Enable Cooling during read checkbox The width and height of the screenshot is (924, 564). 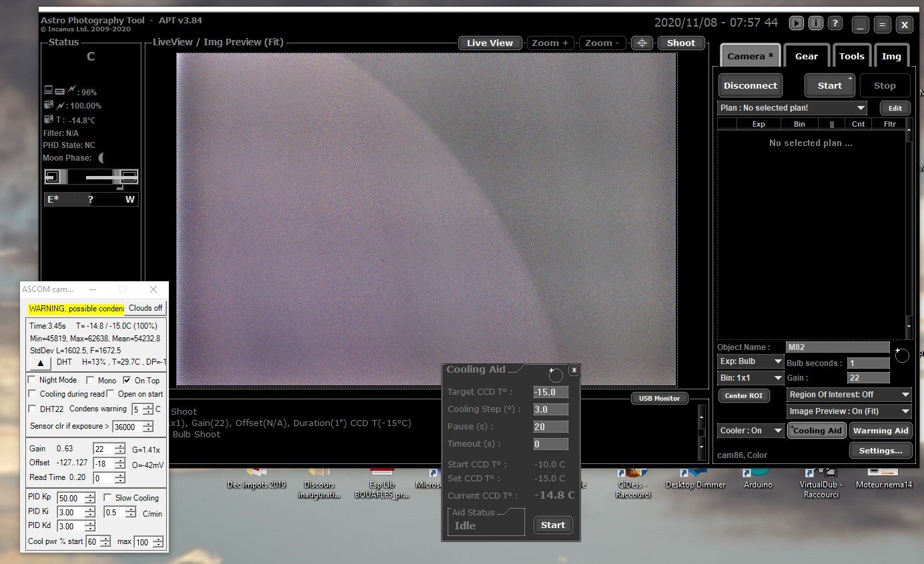tap(33, 394)
